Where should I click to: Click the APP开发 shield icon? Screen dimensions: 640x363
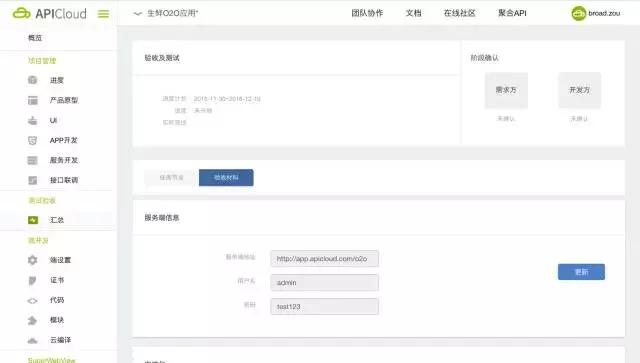[33, 140]
